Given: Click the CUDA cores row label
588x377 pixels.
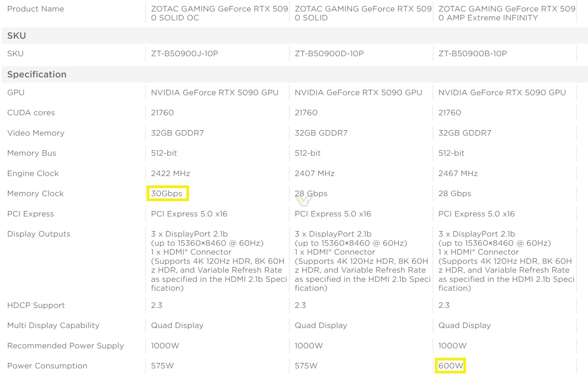Looking at the screenshot, I should click(31, 113).
